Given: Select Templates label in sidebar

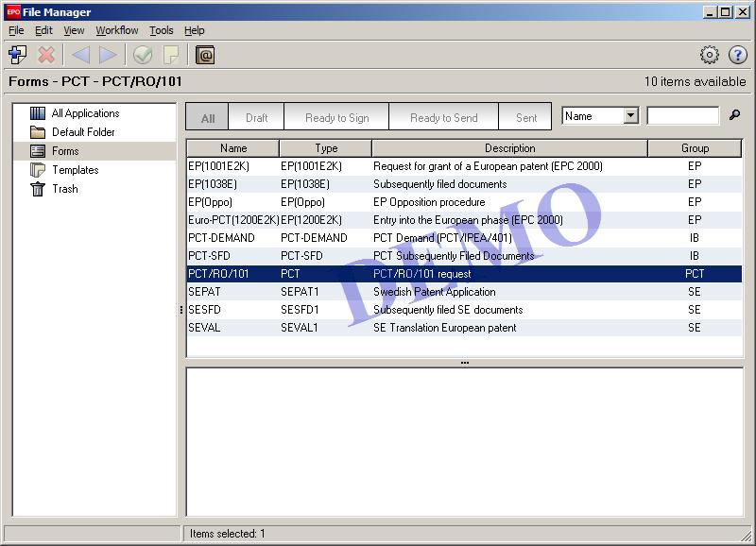Looking at the screenshot, I should point(76,170).
